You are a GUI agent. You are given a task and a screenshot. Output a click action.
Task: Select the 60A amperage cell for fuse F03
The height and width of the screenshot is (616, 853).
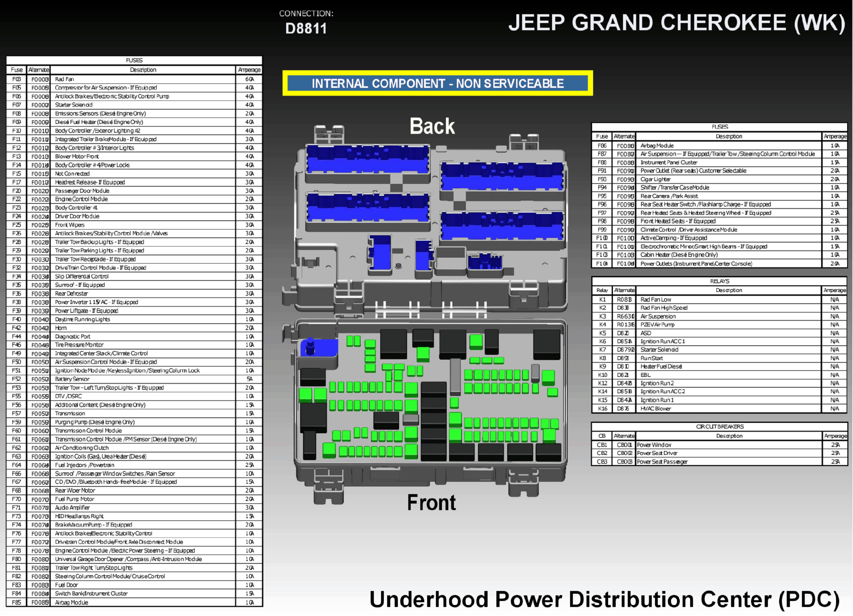click(249, 79)
